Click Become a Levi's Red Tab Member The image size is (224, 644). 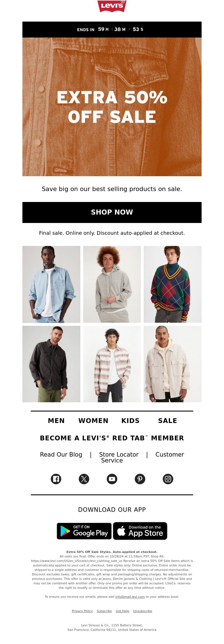click(x=112, y=438)
